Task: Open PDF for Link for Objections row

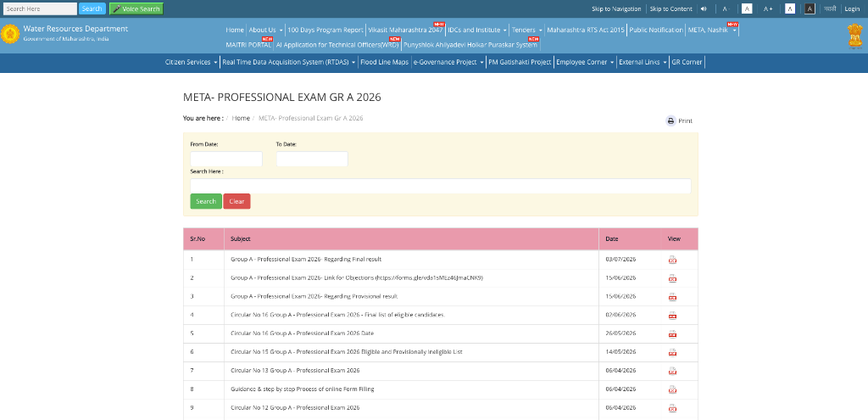Action: tap(672, 278)
